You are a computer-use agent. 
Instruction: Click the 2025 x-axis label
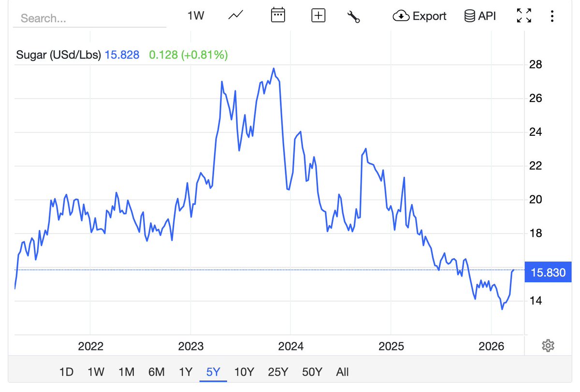(x=391, y=346)
